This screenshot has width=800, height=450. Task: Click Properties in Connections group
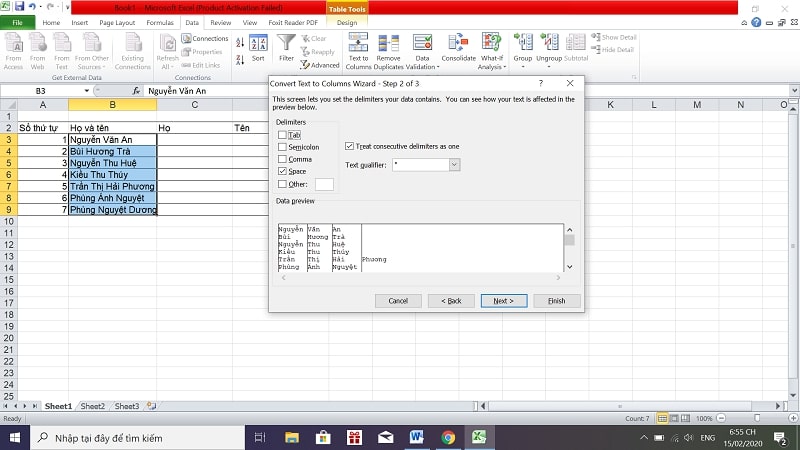(202, 52)
